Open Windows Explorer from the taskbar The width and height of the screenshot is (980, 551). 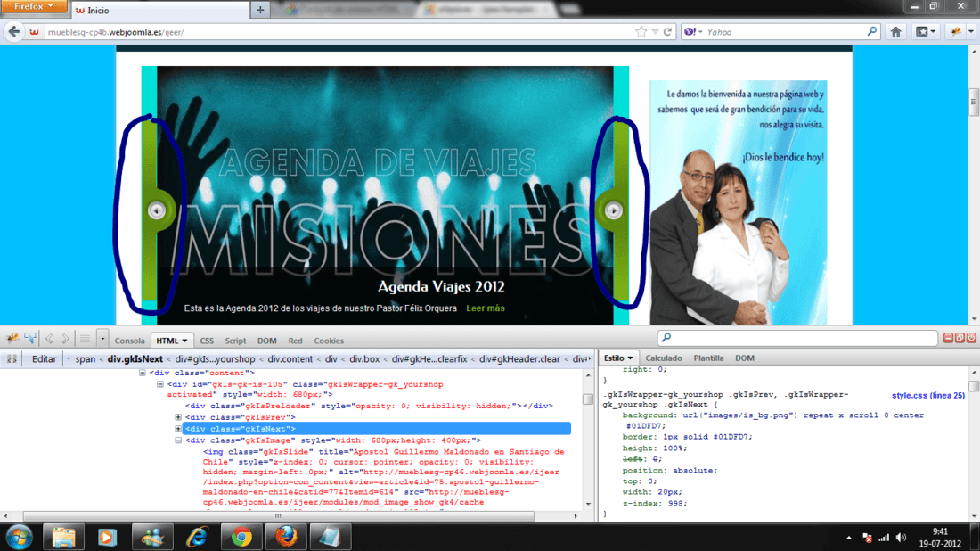[x=63, y=538]
